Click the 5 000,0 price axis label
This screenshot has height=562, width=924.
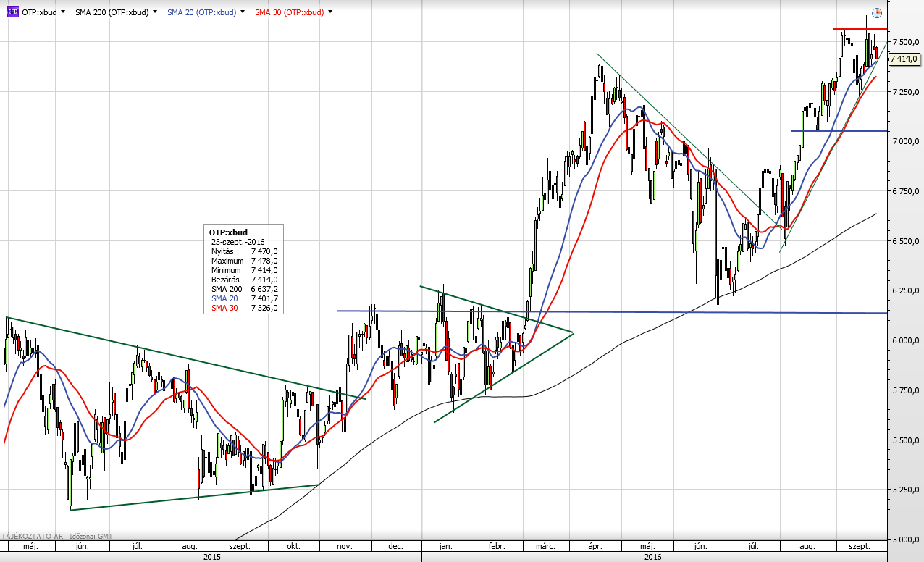pos(906,540)
